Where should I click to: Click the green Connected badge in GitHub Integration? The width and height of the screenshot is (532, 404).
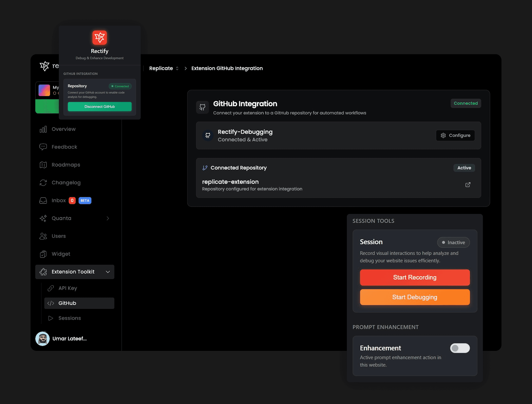click(466, 103)
